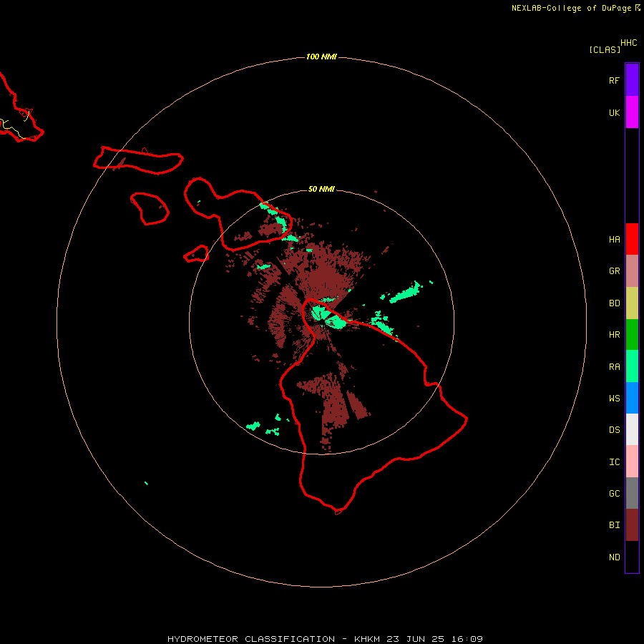This screenshot has height=644, width=644.
Task: Click the HA legend label
Action: (x=614, y=239)
